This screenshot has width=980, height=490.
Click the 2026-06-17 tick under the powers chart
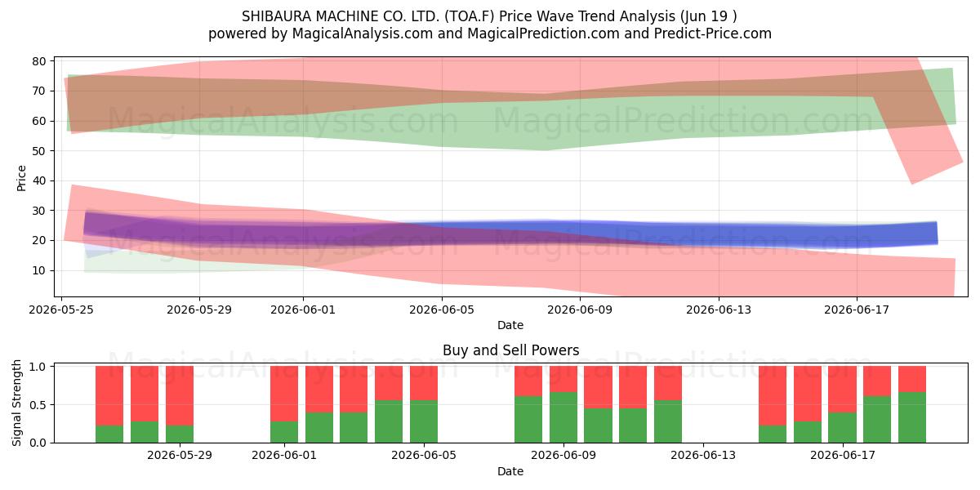point(843,455)
